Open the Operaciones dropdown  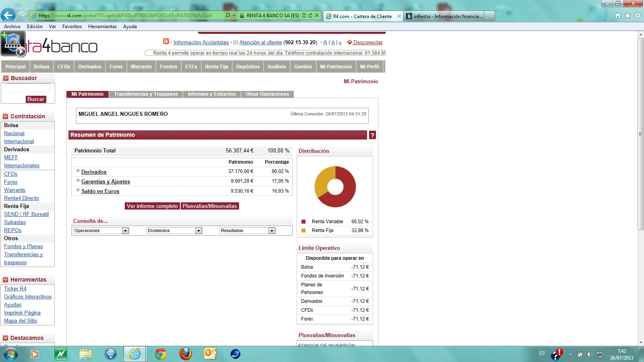[x=125, y=231]
